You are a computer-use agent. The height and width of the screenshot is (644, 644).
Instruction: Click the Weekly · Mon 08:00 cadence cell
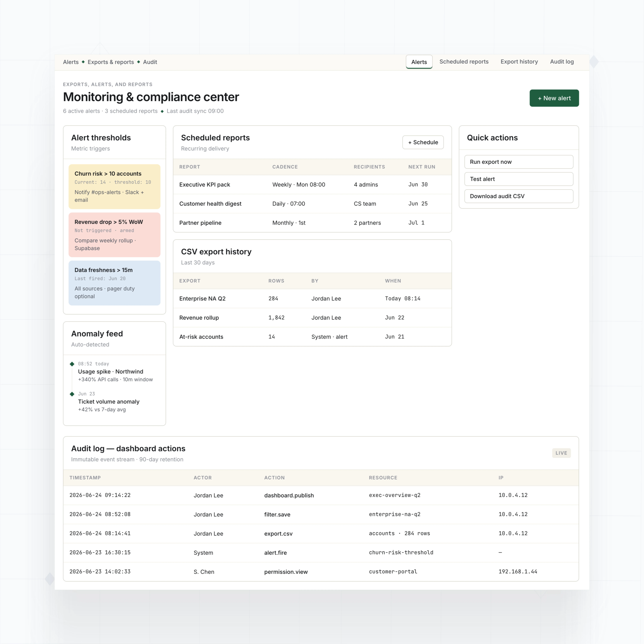299,185
